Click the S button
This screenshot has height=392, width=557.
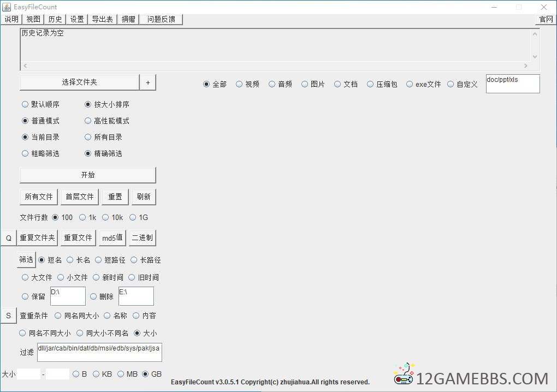tap(9, 316)
